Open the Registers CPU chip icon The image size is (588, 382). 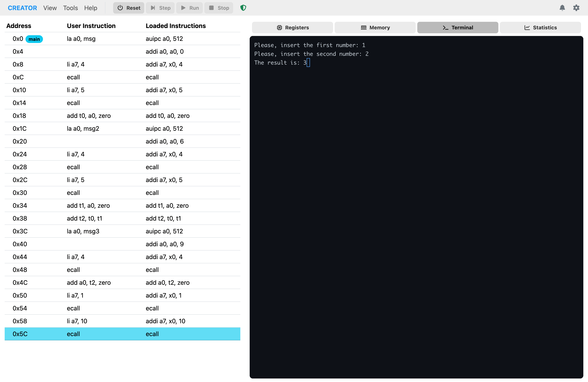pos(279,27)
